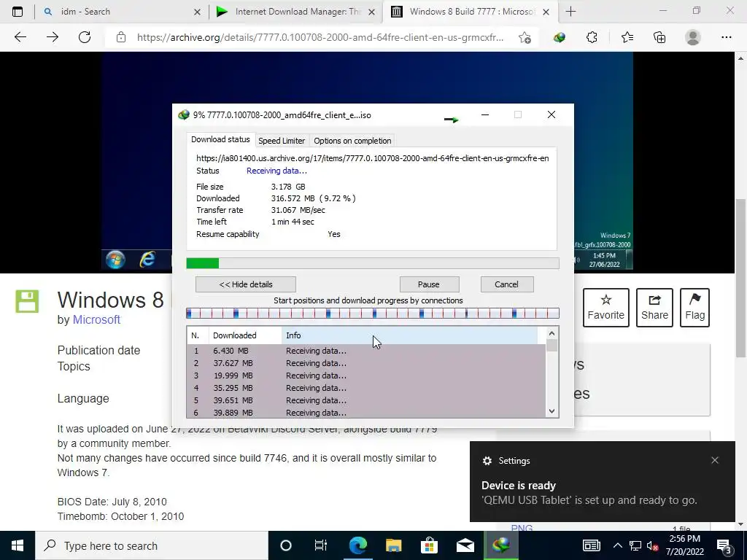This screenshot has height=560, width=747.
Task: Open the tab actions menu icon
Action: tap(18, 12)
